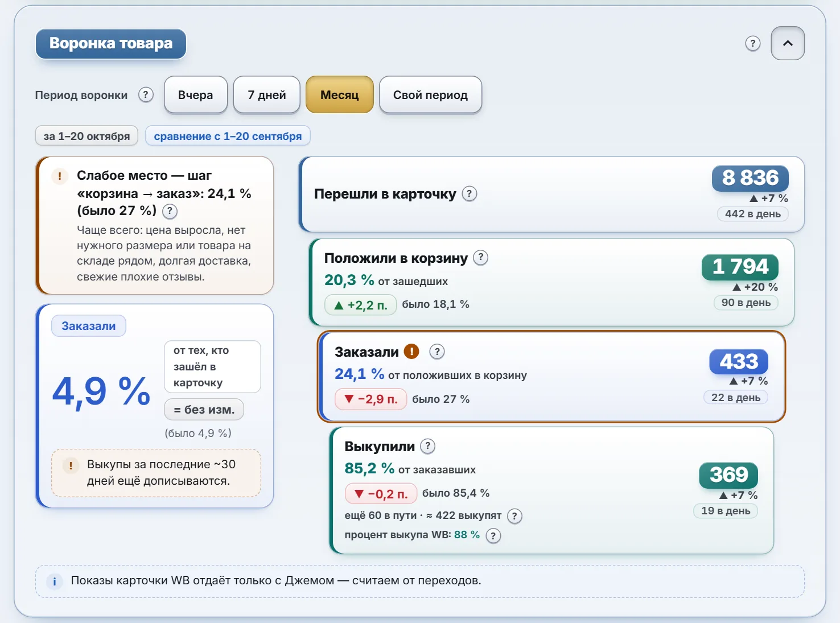840x623 pixels.
Task: Click orange warning icon next to Заказали
Action: 411,352
